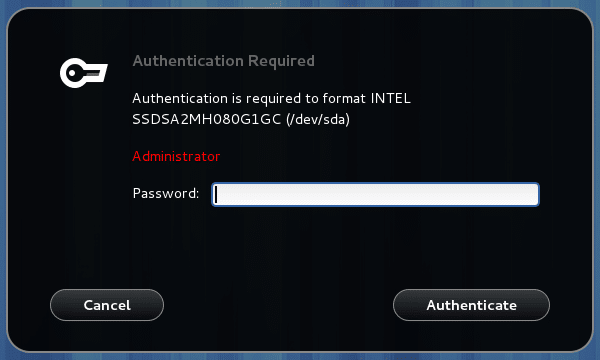Screen dimensions: 600x360
Task: Click the blue desktop strip outside the dialog
Action: click(x=300, y=356)
